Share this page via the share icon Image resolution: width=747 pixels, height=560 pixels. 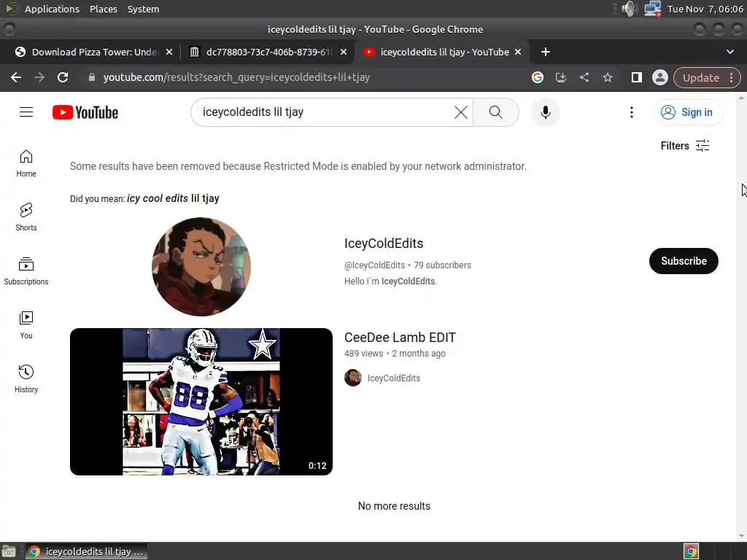point(584,77)
